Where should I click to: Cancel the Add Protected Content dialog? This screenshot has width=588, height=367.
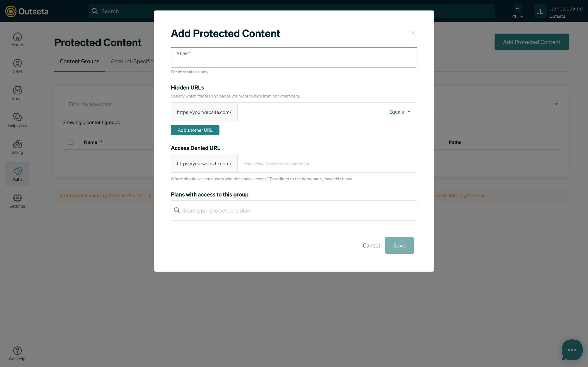(x=371, y=245)
